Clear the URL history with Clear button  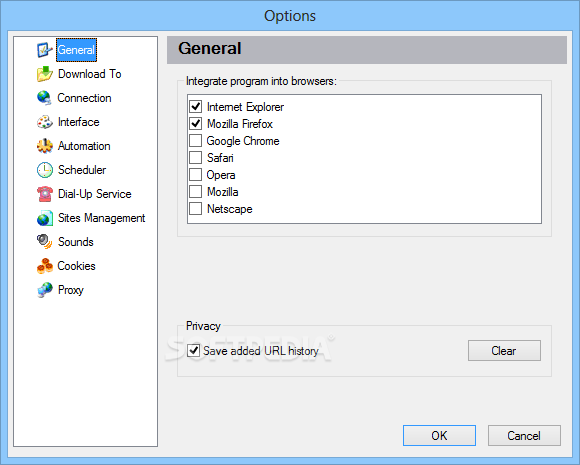point(504,350)
